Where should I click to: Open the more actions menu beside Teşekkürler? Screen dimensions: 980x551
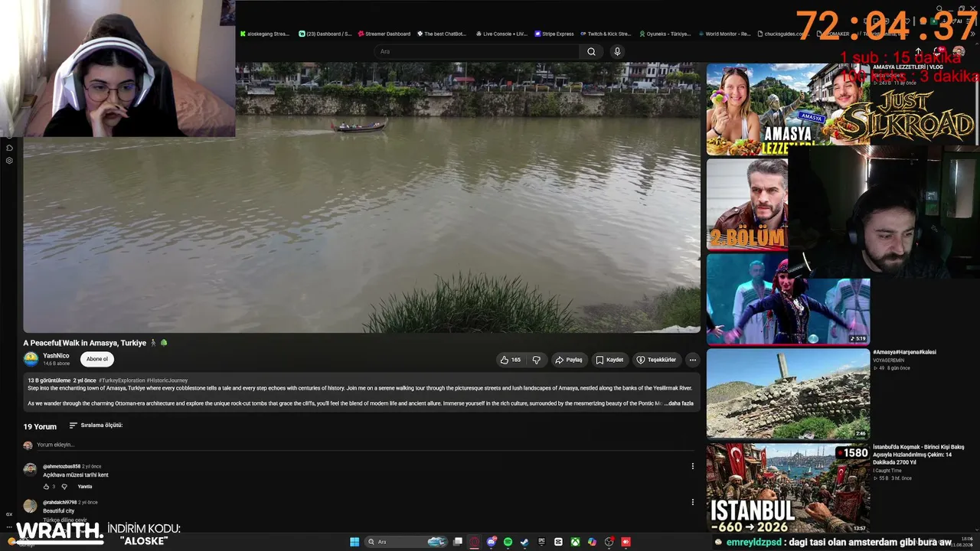pos(692,360)
